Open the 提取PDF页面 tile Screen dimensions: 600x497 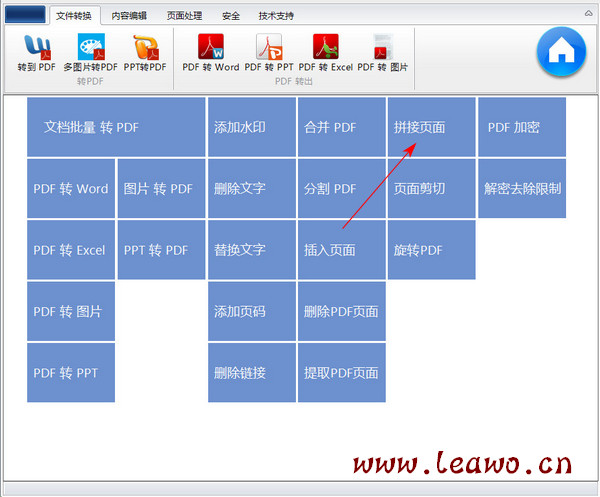click(x=342, y=373)
